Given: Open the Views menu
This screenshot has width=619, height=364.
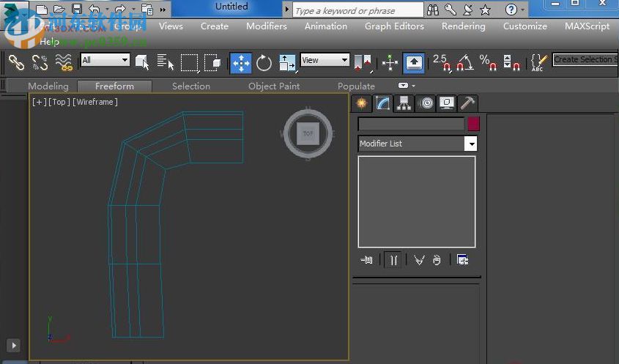Looking at the screenshot, I should 171,26.
